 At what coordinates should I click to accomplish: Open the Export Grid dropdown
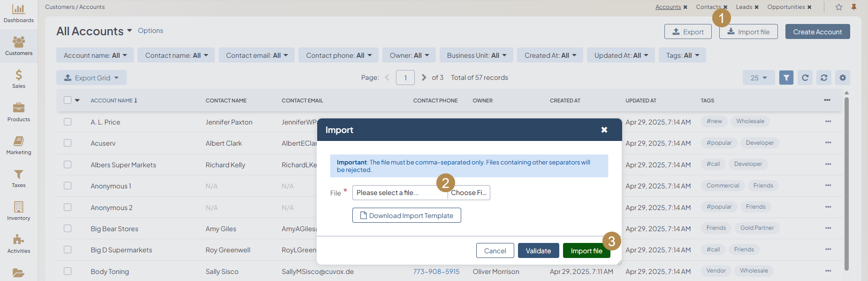[91, 78]
